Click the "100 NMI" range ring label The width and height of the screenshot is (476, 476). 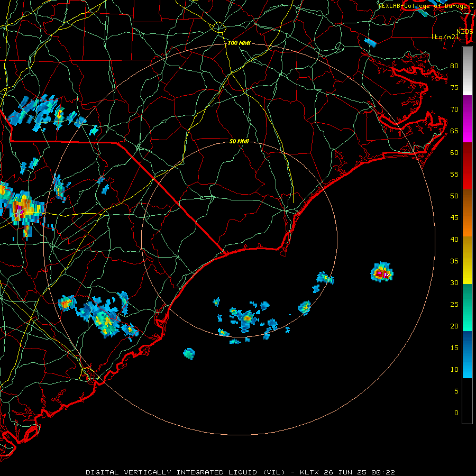tap(239, 43)
